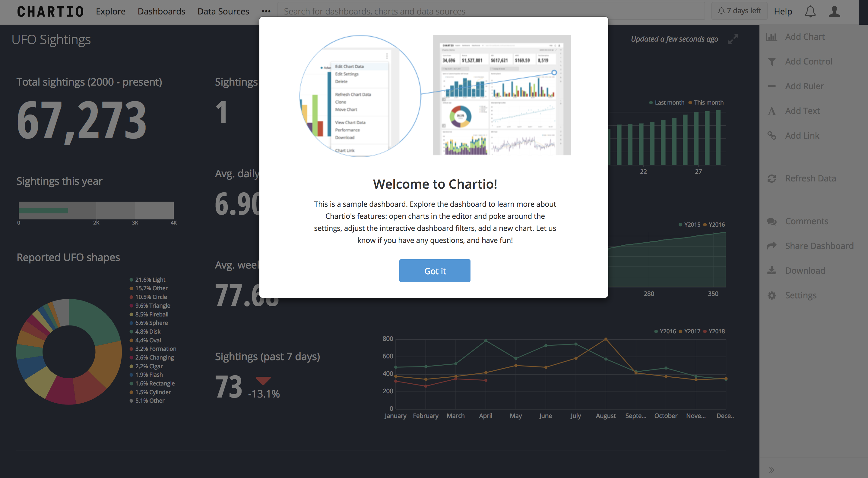Click the Download icon

tap(772, 270)
